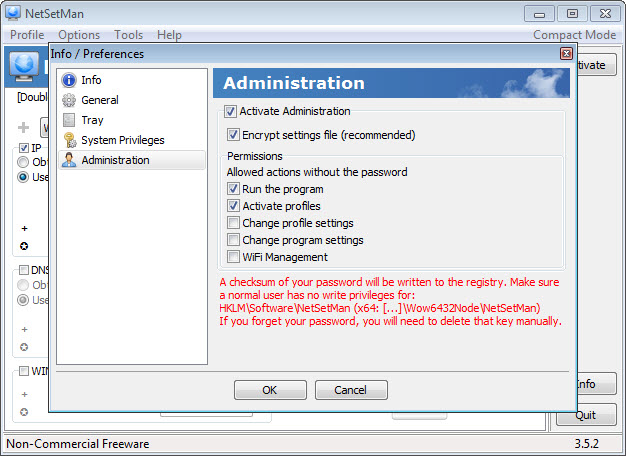The height and width of the screenshot is (456, 626).
Task: Enable Change profile settings permission
Action: (x=233, y=223)
